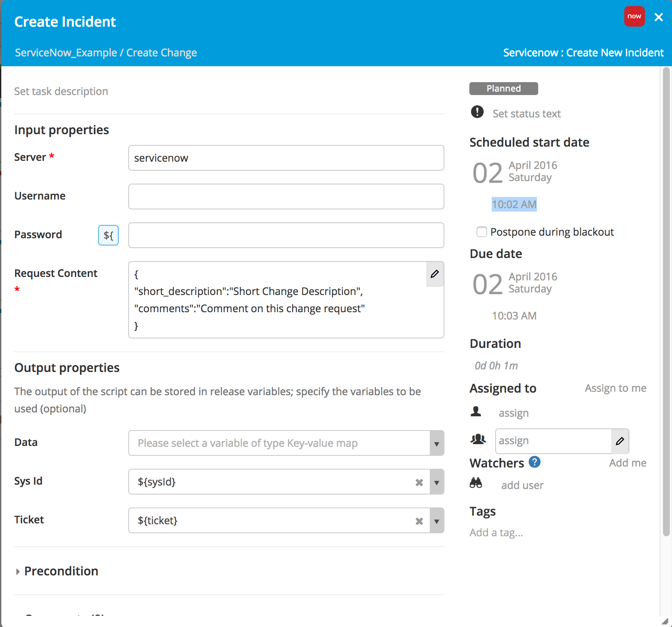Click the Username input field
Image resolution: width=672 pixels, height=627 pixels.
[286, 197]
